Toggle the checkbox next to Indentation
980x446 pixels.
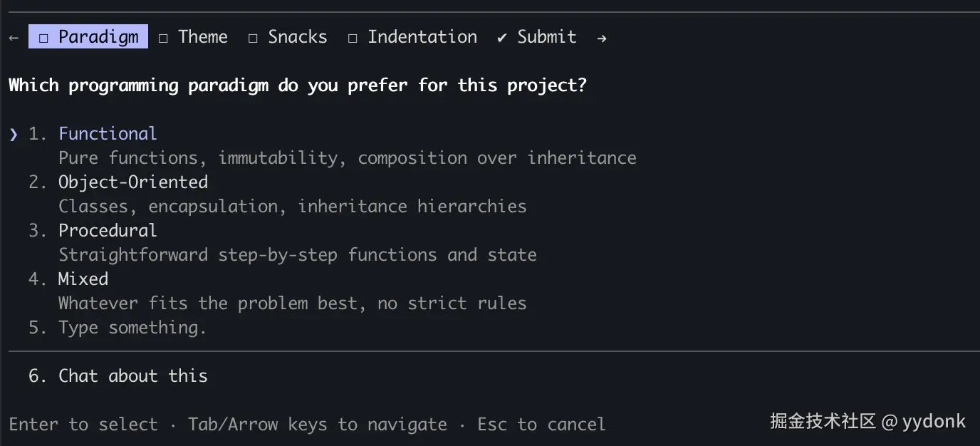tap(353, 38)
